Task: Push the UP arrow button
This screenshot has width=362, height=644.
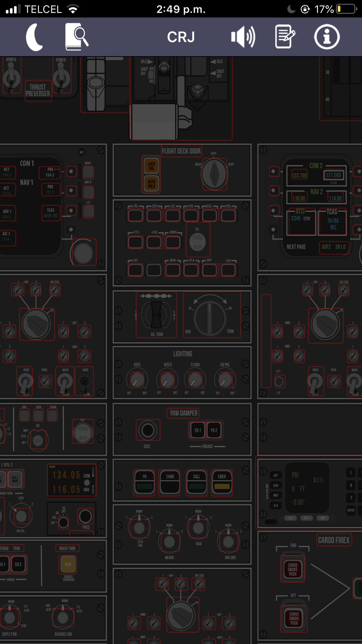Action: tap(191, 270)
